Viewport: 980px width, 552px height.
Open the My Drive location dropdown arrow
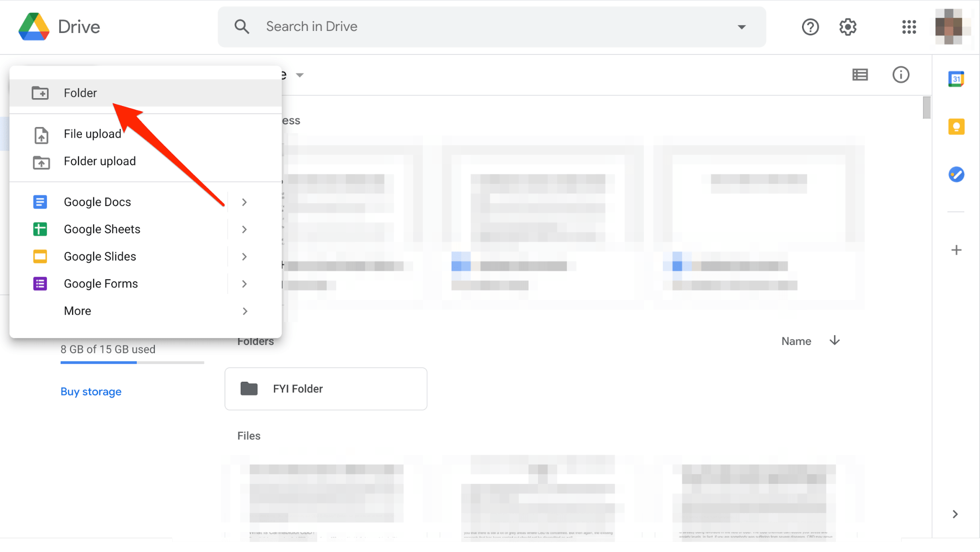tap(300, 75)
